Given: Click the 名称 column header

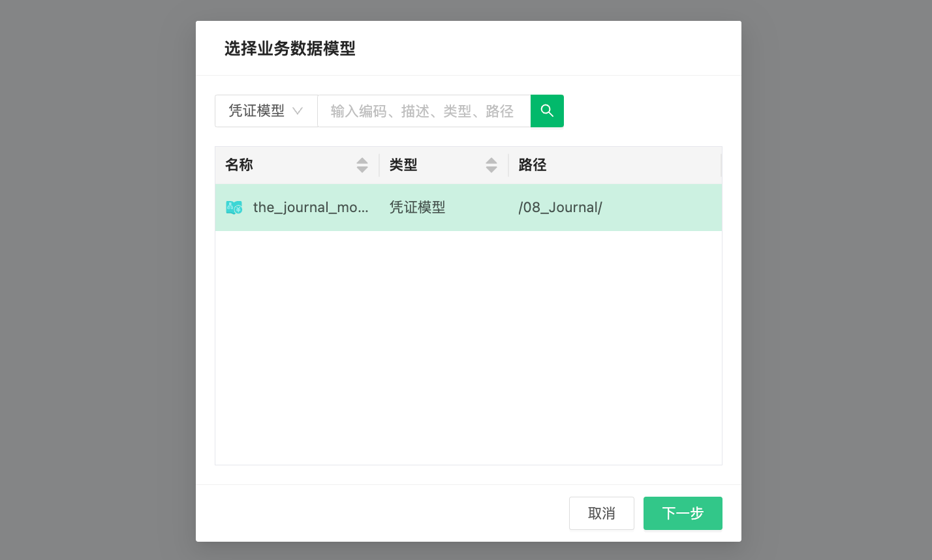Looking at the screenshot, I should tap(240, 165).
